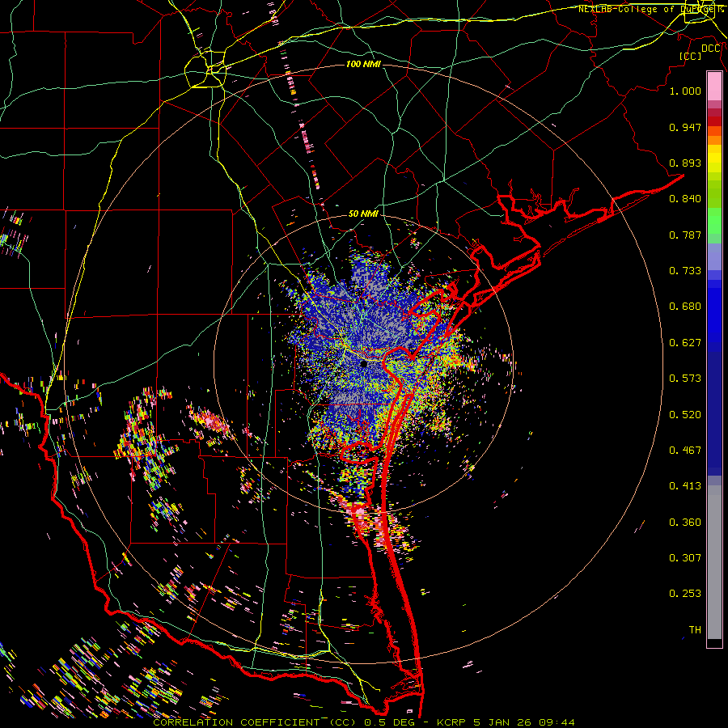The height and width of the screenshot is (728, 728).
Task: Click the 0.467 scale value
Action: 685,451
